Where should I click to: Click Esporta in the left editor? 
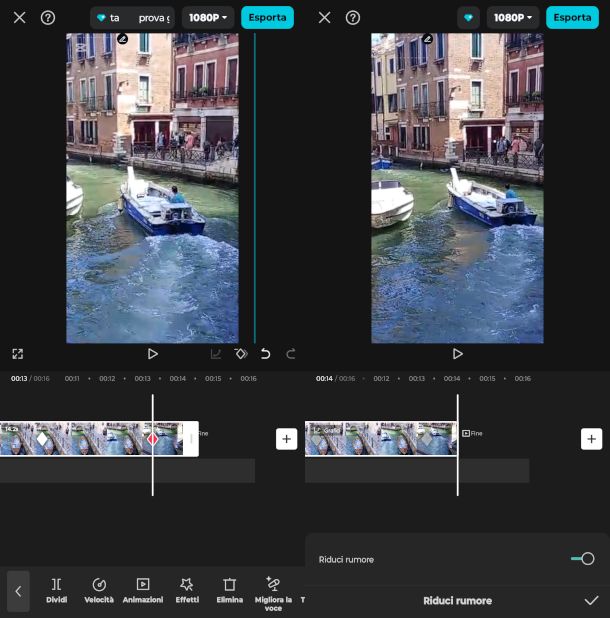pyautogui.click(x=267, y=18)
